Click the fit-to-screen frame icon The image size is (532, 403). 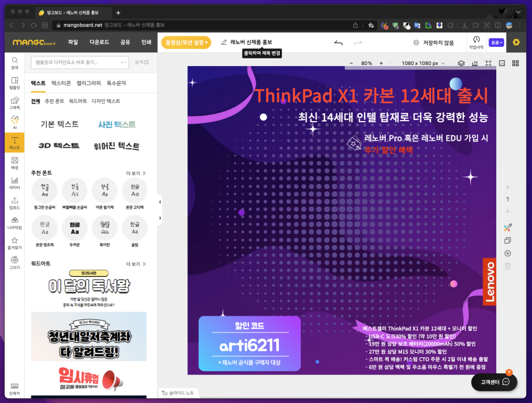[488, 63]
